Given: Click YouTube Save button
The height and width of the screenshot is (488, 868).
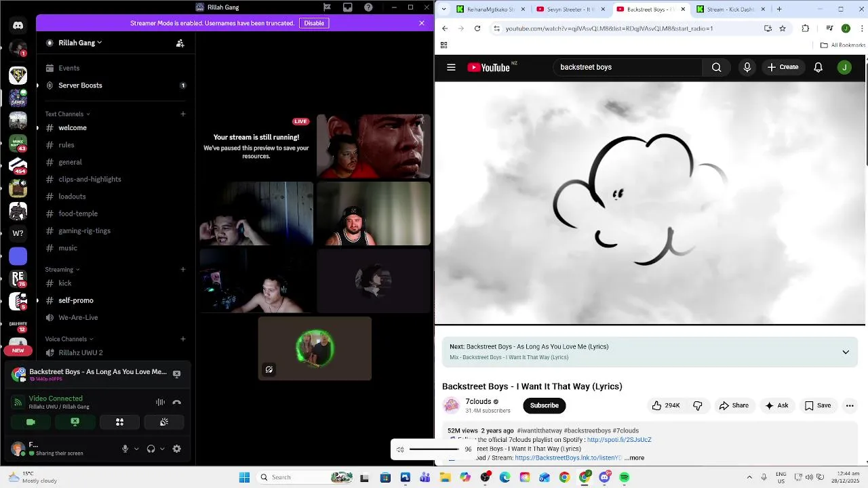Looking at the screenshot, I should click(x=817, y=405).
